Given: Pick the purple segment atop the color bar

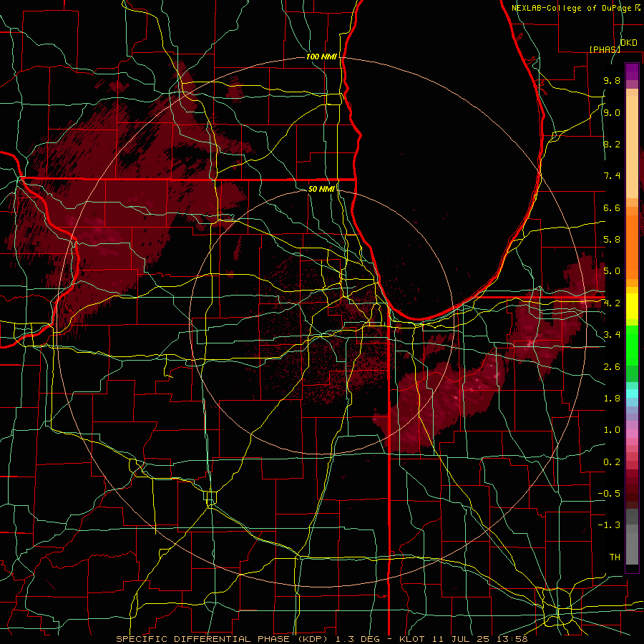Looking at the screenshot, I should click(632, 72).
